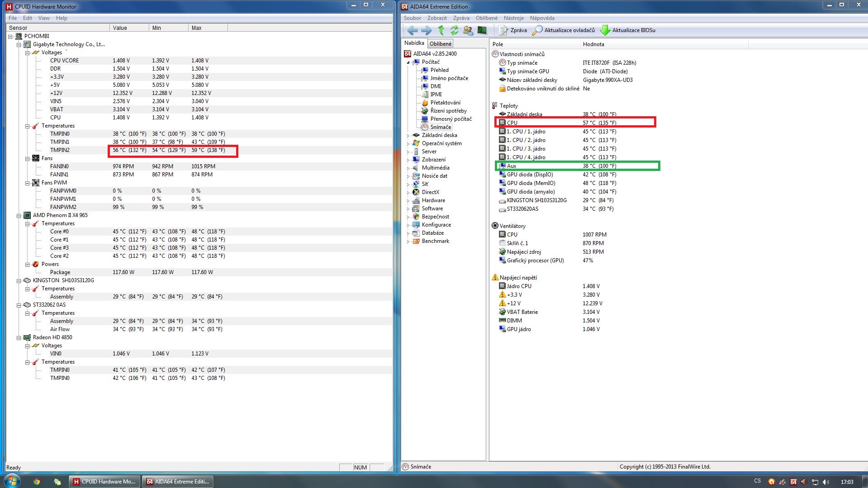Expand the Základní deska node in AIDA64
Image resolution: width=868 pixels, height=488 pixels.
(408, 136)
